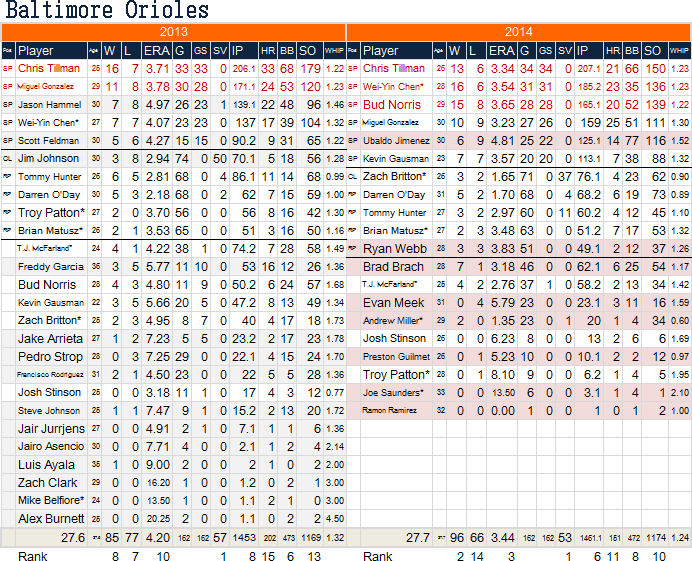Select Ramon Ramirez player name

pyautogui.click(x=389, y=410)
